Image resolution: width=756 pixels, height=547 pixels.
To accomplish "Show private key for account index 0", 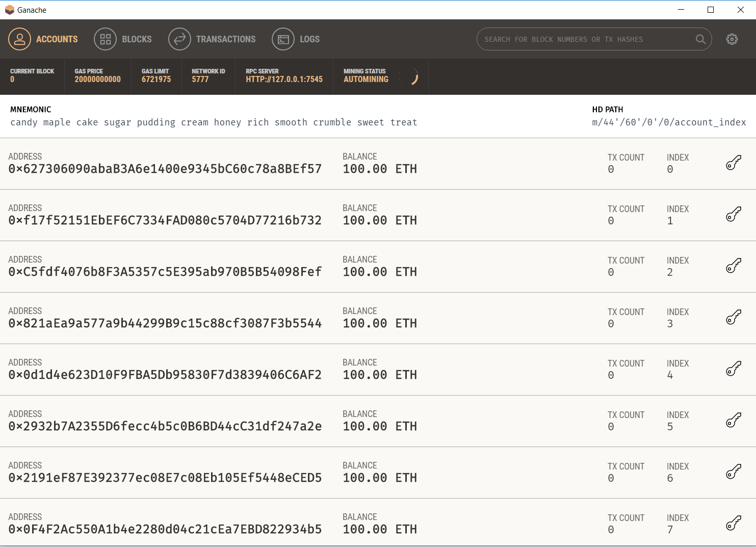I will click(x=733, y=163).
